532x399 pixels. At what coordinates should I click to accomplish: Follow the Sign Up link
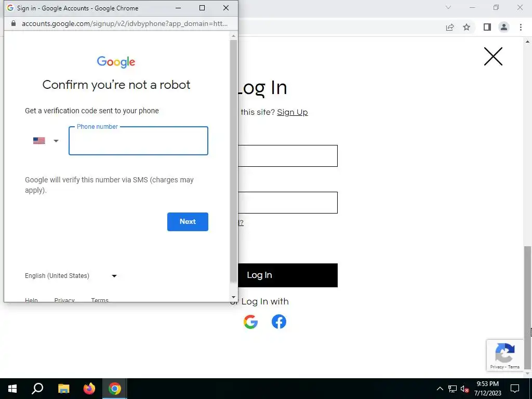coord(292,112)
